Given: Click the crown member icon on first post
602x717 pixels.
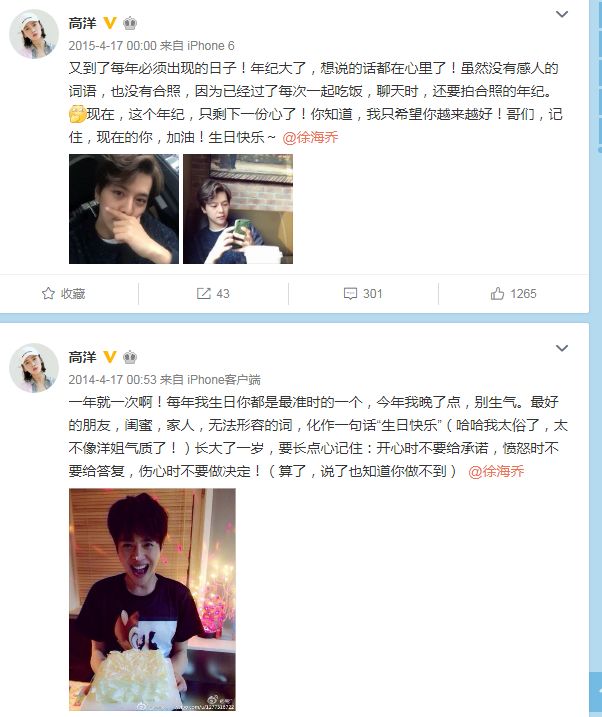Looking at the screenshot, I should [x=130, y=23].
